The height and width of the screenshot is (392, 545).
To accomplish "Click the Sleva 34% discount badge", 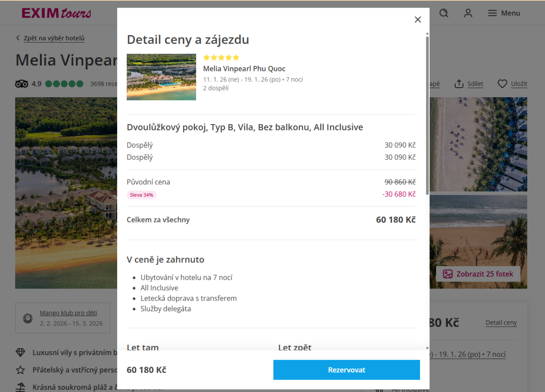I will (x=141, y=195).
